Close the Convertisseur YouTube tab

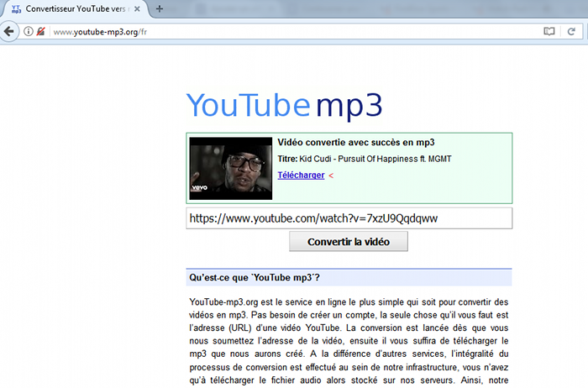pos(137,8)
